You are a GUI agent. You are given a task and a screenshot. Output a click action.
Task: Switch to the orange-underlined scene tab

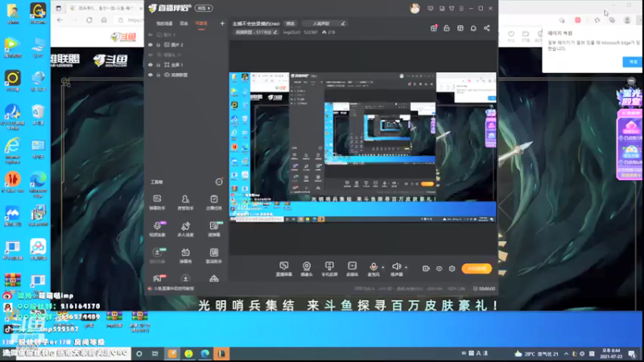coord(201,23)
